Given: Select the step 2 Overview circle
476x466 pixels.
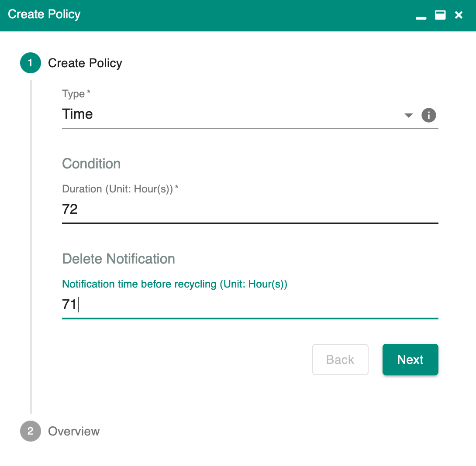Looking at the screenshot, I should (31, 431).
